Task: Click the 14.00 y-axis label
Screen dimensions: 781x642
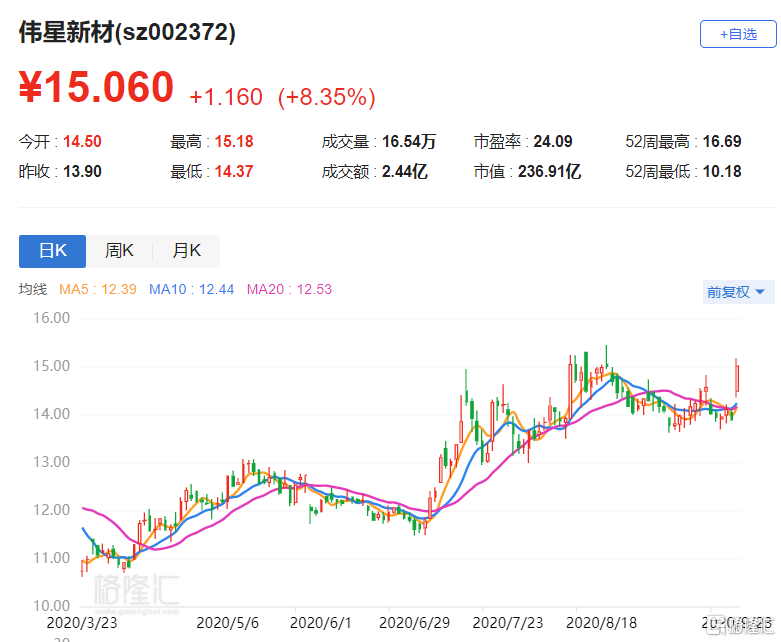Action: coord(51,414)
